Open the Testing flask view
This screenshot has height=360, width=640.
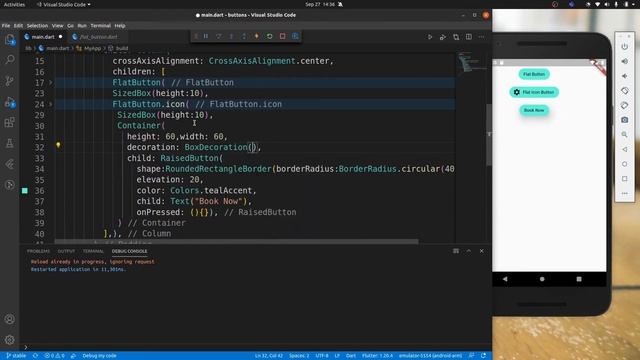click(x=10, y=143)
